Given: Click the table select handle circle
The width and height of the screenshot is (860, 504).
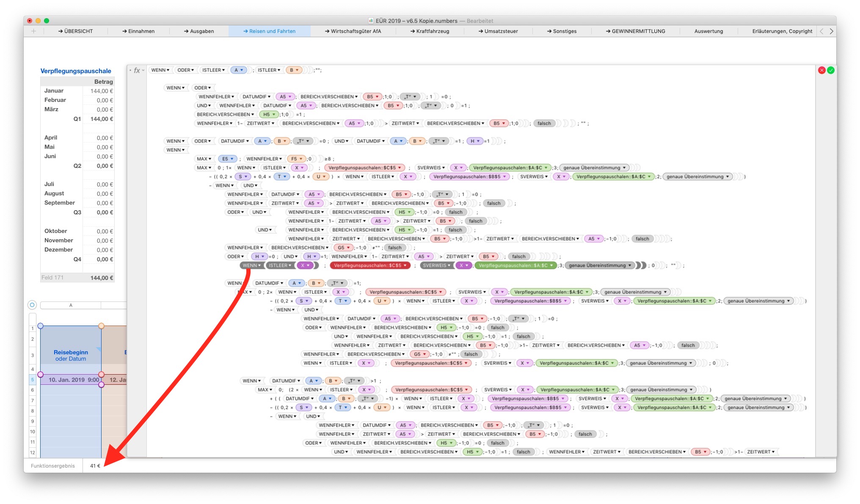Looking at the screenshot, I should point(32,305).
